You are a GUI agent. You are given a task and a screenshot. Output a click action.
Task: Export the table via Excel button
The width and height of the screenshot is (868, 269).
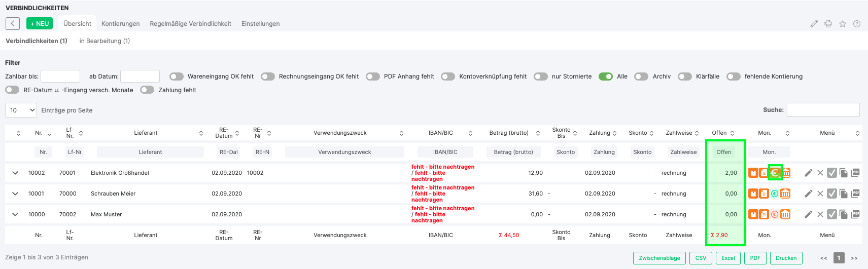(728, 258)
